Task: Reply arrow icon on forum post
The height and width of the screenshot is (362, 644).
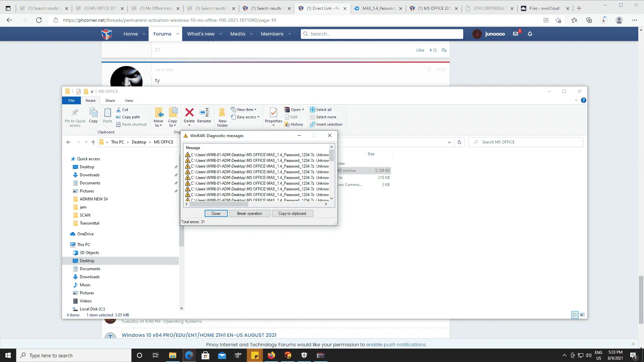Action: (x=444, y=50)
